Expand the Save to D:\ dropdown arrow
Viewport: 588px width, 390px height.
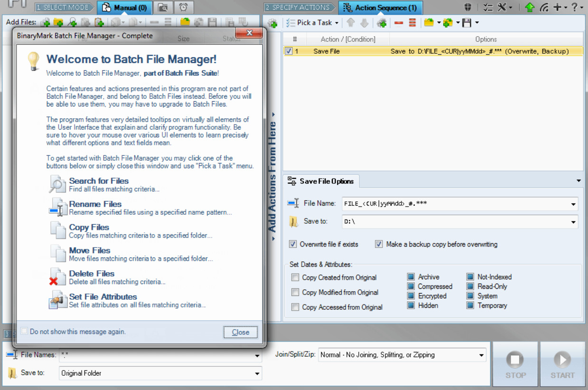pos(573,222)
